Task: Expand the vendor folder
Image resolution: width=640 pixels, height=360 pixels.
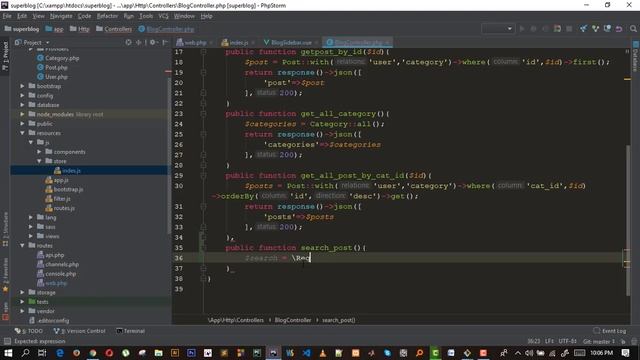Action: click(x=22, y=311)
